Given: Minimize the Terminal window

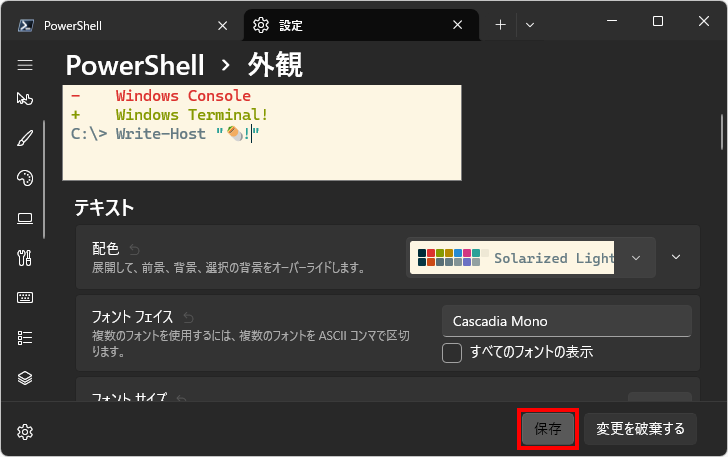Looking at the screenshot, I should pyautogui.click(x=612, y=21).
